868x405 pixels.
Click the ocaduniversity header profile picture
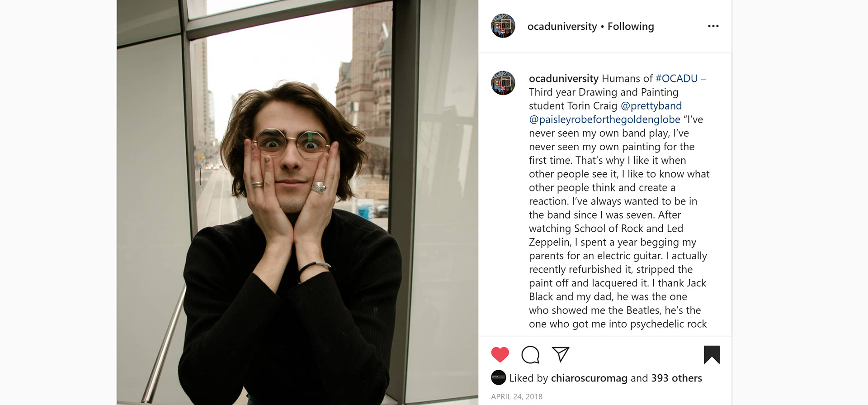[503, 26]
